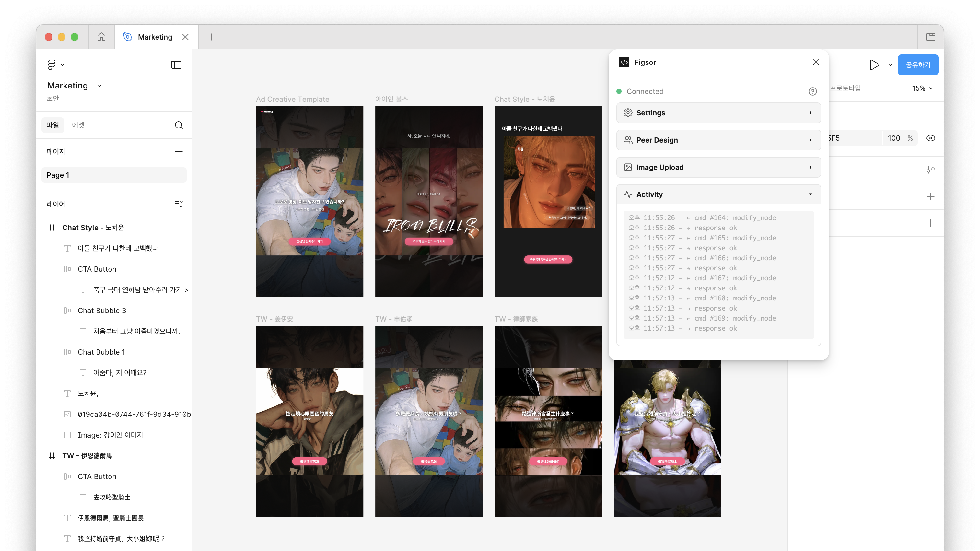Switch to the 에셋 tab
This screenshot has width=980, height=551.
coord(78,125)
